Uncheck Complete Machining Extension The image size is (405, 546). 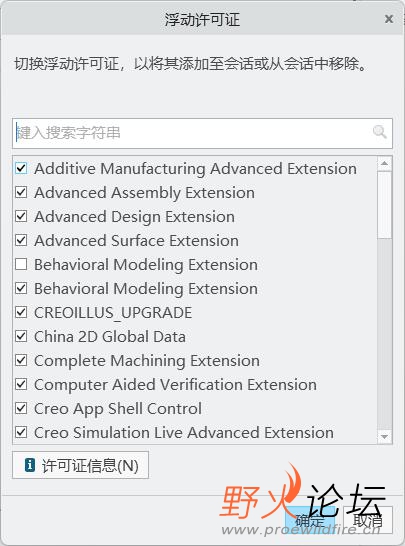21,361
